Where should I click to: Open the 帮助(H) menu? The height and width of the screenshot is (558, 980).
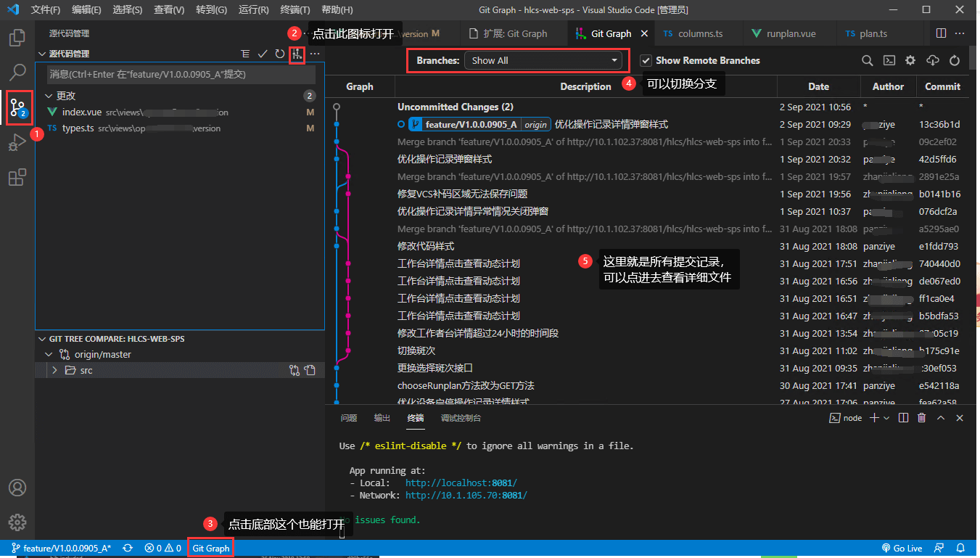click(x=337, y=10)
